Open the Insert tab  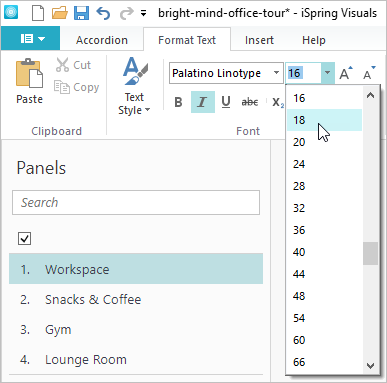(x=259, y=40)
